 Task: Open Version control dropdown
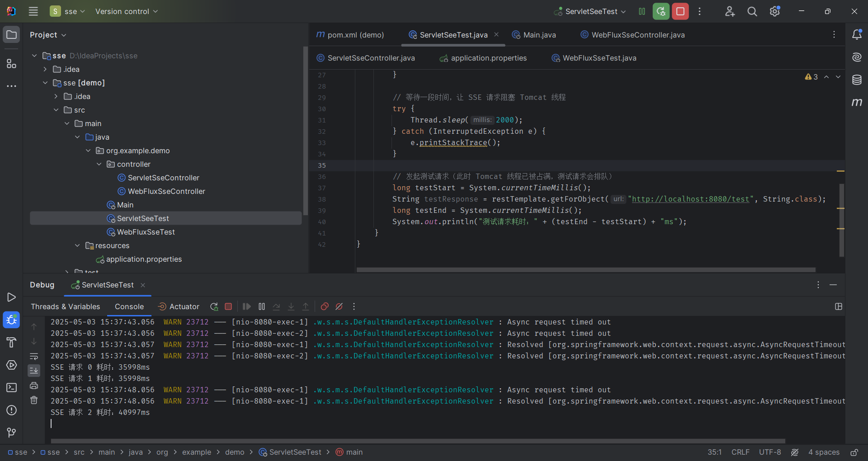click(127, 11)
